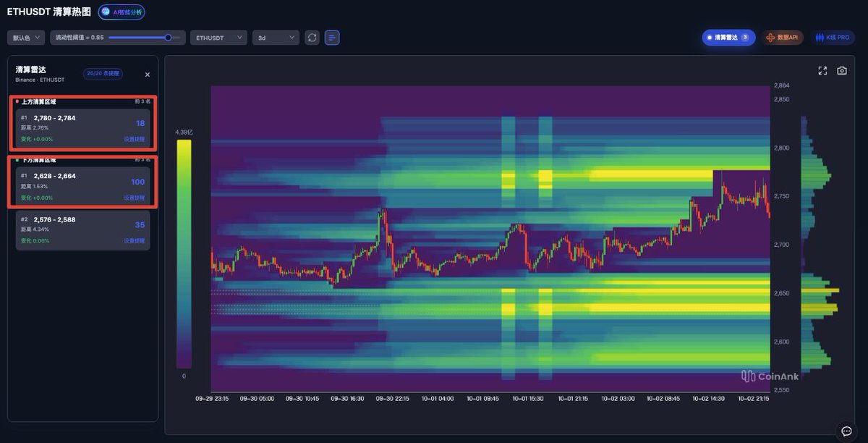Set alert for 2,628 - 2,664 zone
Image resolution: width=868 pixels, height=443 pixels.
coord(134,198)
